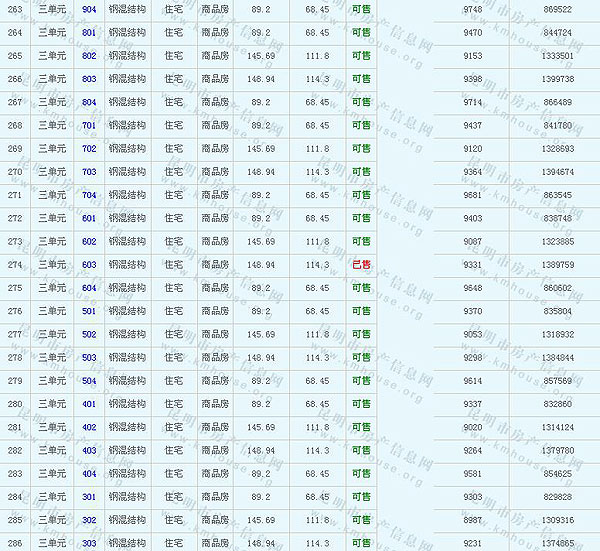Image resolution: width=600 pixels, height=551 pixels.
Task: Select room 804 link in row 267
Action: point(89,102)
